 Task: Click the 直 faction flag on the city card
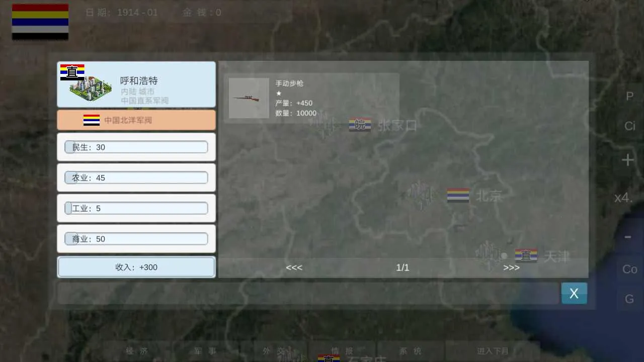[x=72, y=72]
